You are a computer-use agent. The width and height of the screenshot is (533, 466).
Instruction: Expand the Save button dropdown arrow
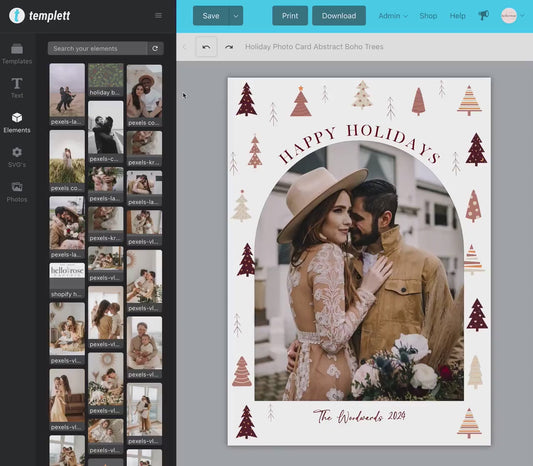pos(236,16)
